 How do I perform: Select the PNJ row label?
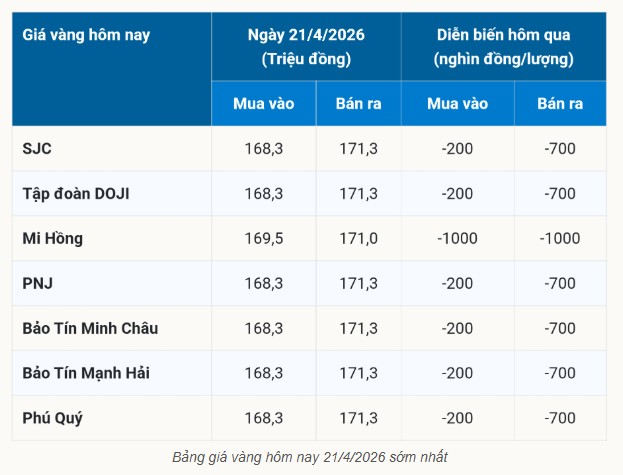(x=38, y=283)
